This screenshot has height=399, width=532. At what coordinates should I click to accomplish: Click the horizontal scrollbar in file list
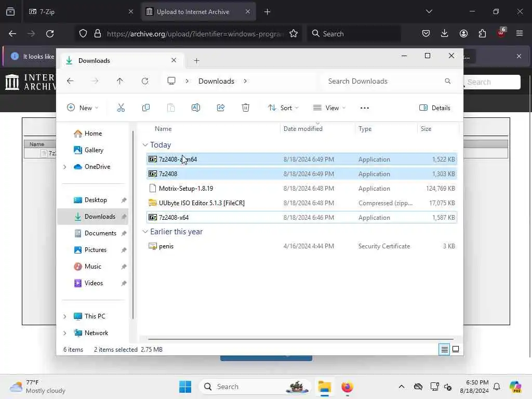point(301,339)
